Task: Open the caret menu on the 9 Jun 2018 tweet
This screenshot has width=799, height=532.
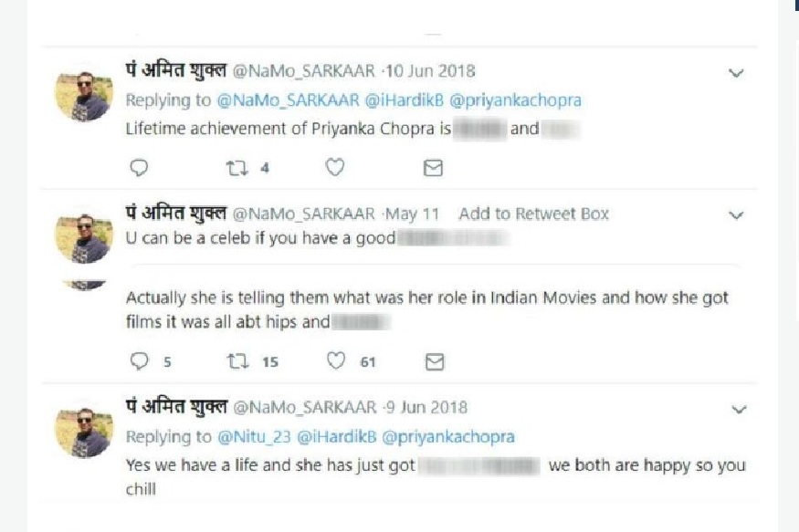Action: (736, 408)
